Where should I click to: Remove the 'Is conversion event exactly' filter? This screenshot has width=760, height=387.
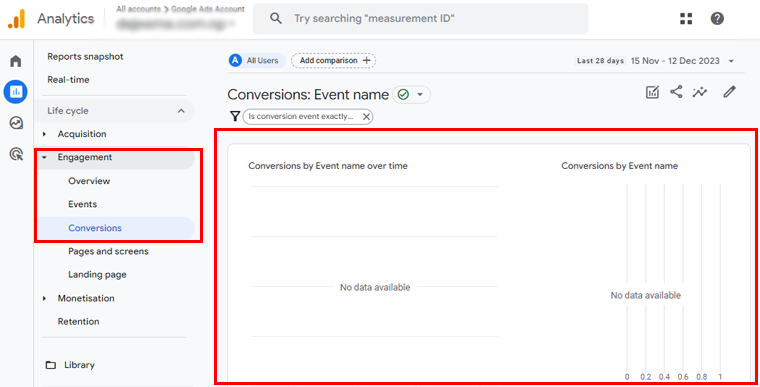(366, 116)
